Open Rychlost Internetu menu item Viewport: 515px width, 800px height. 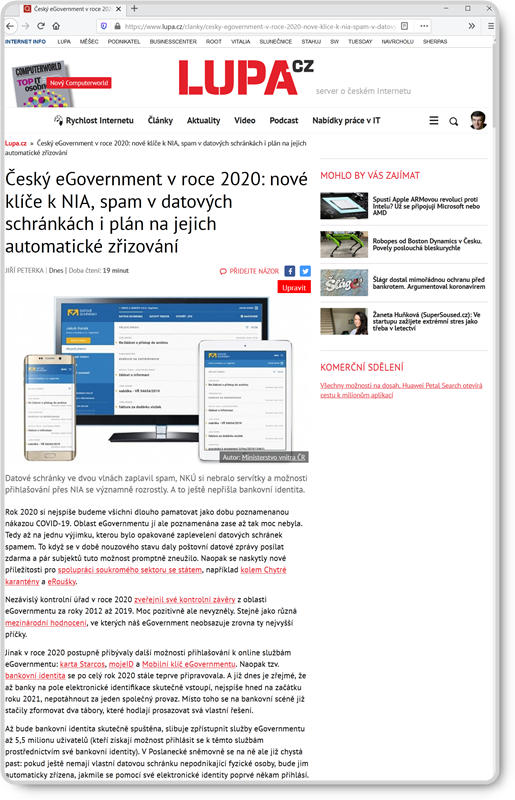click(94, 121)
